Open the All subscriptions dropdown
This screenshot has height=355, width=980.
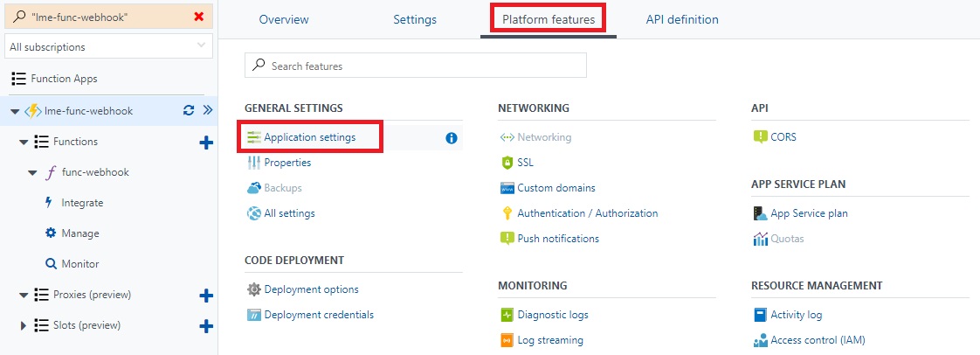(x=109, y=46)
